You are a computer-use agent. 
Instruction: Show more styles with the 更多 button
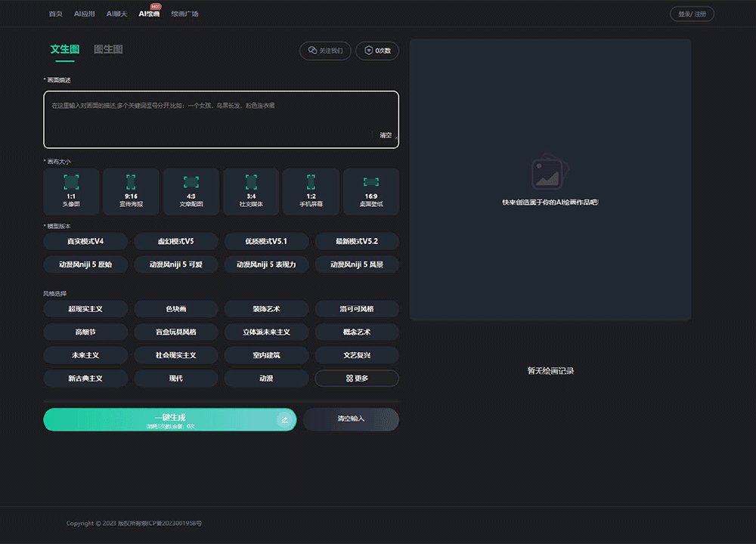[x=357, y=379]
